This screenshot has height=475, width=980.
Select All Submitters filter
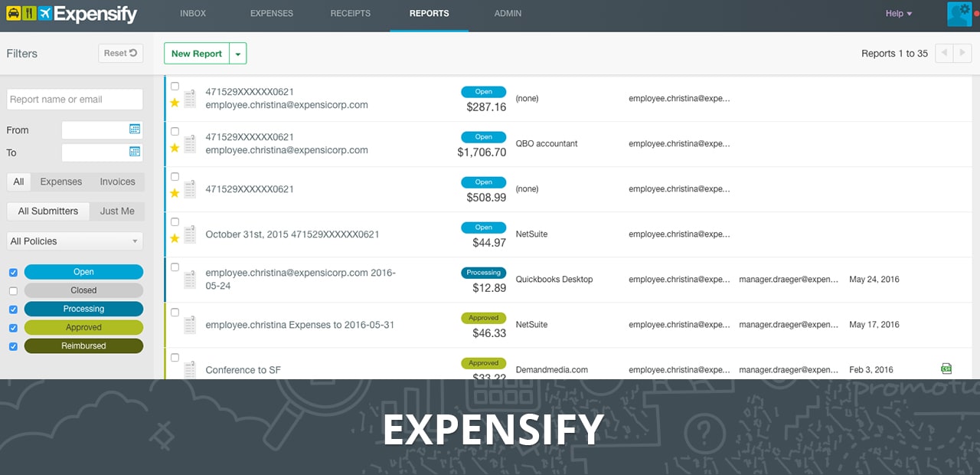pos(48,211)
